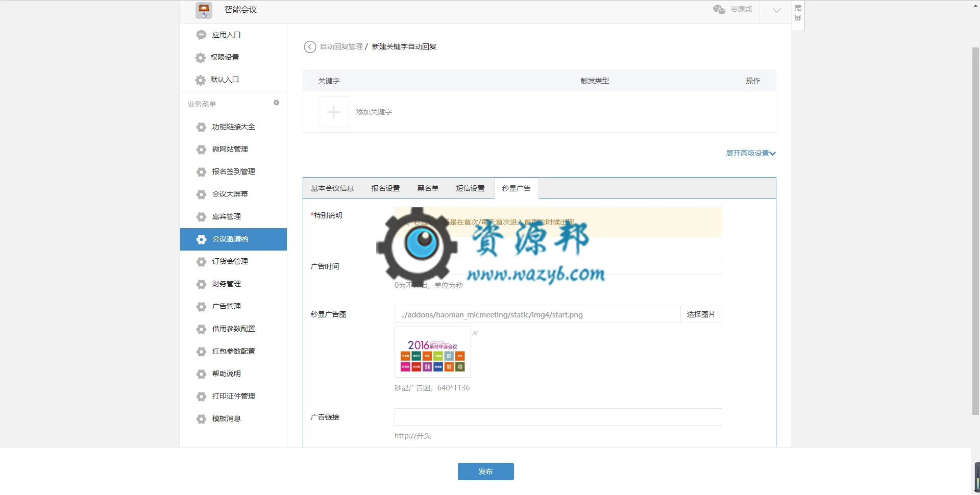Click the WeChat icon near 资源邦
This screenshot has width=980, height=495.
pyautogui.click(x=719, y=9)
